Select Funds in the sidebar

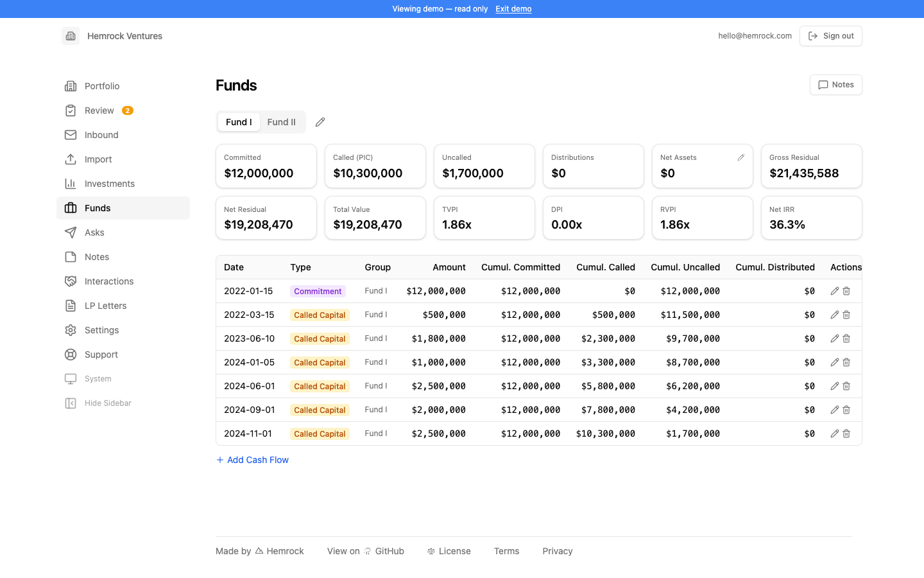[x=123, y=208]
